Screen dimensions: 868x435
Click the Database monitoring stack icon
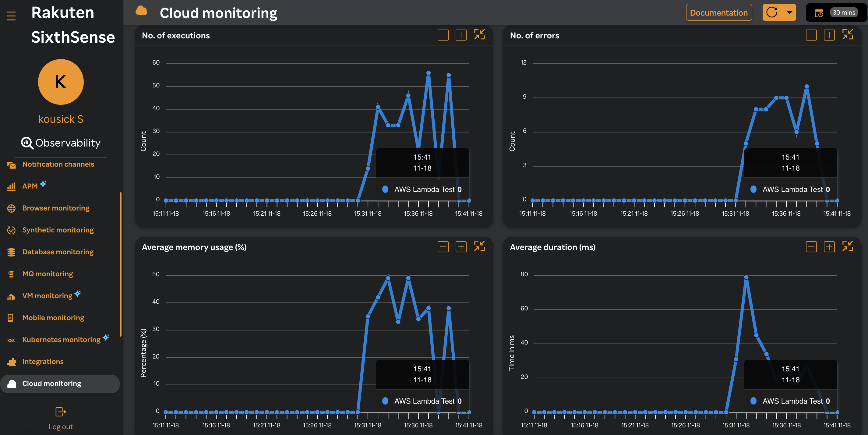point(12,252)
